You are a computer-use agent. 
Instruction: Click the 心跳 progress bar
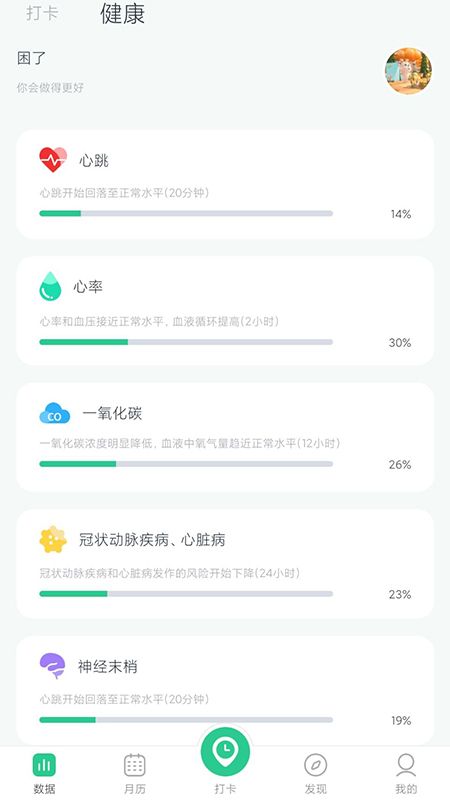pyautogui.click(x=186, y=213)
